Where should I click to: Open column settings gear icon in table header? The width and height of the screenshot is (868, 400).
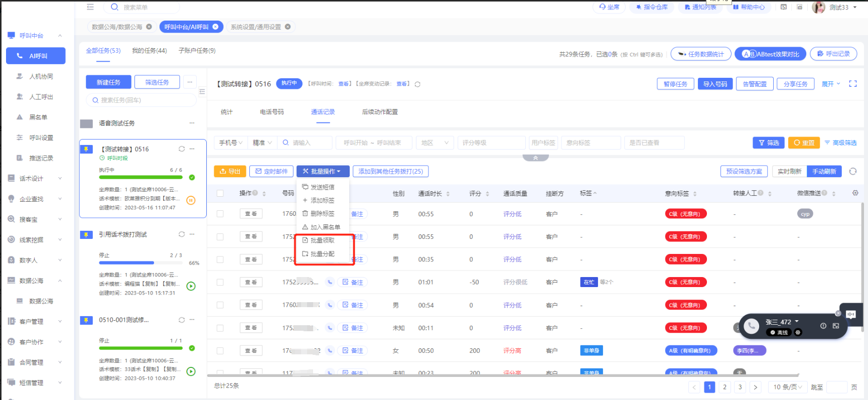pos(855,193)
